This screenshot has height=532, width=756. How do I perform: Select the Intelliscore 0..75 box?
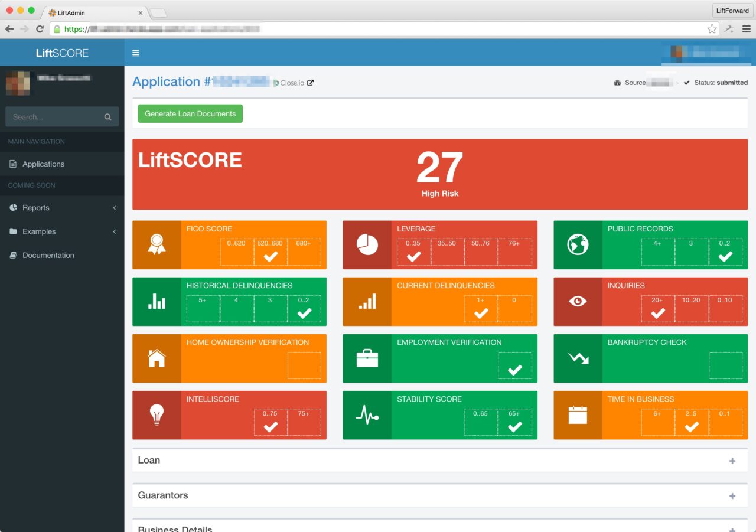click(x=271, y=422)
